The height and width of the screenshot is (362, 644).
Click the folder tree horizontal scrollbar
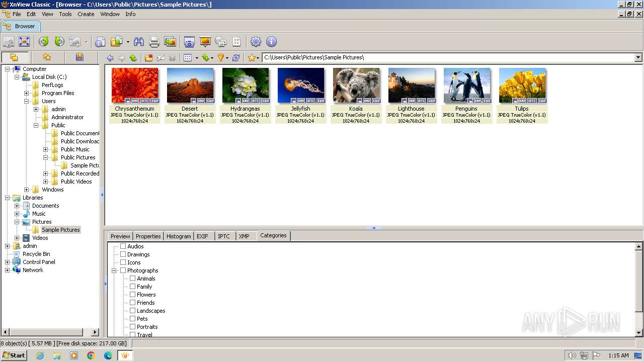[x=50, y=332]
